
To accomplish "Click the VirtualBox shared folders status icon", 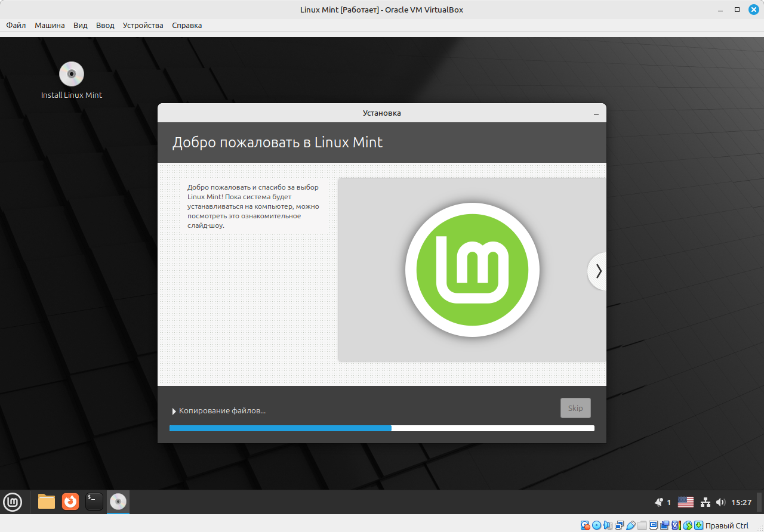I will pos(642,525).
